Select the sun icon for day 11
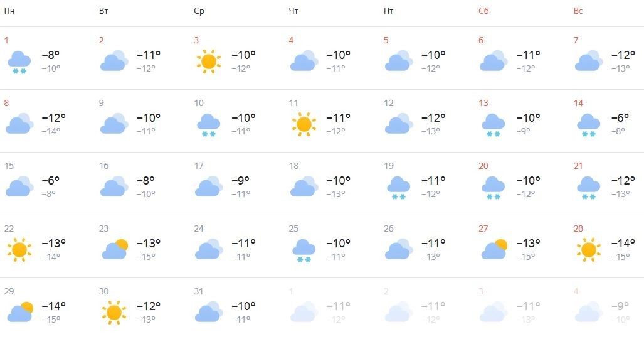The width and height of the screenshot is (644, 344). pos(304,124)
